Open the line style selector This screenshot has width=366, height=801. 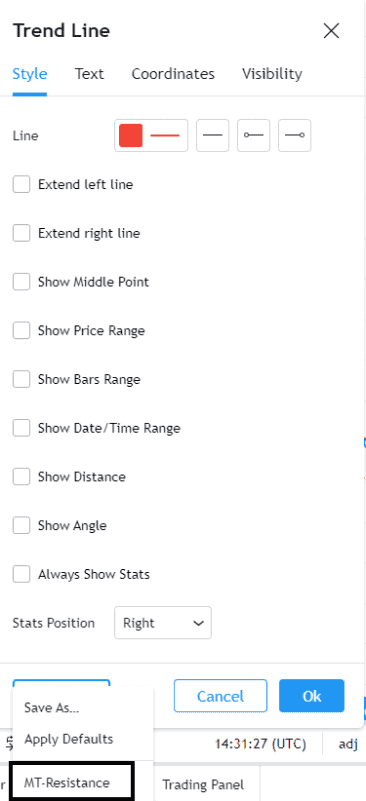[x=212, y=135]
